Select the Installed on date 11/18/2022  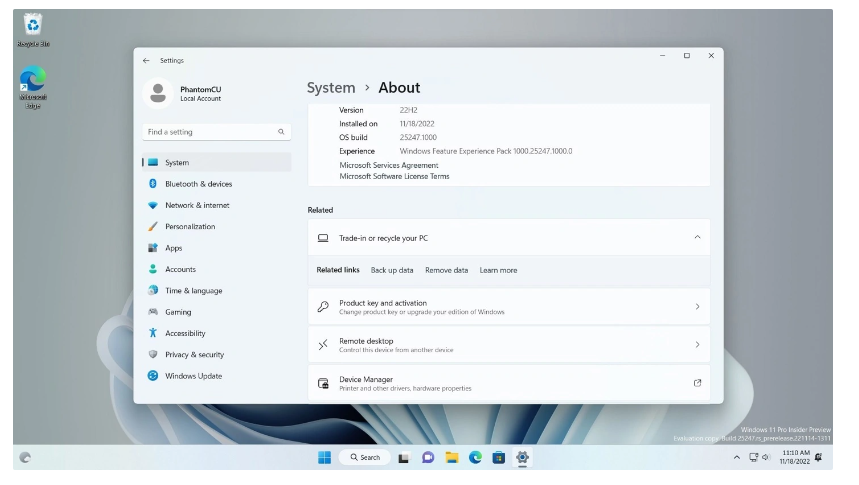pyautogui.click(x=417, y=124)
